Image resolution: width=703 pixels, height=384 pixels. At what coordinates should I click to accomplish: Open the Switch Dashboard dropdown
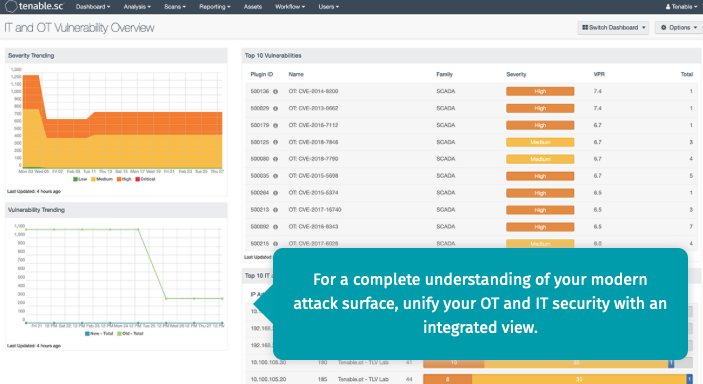(x=613, y=27)
